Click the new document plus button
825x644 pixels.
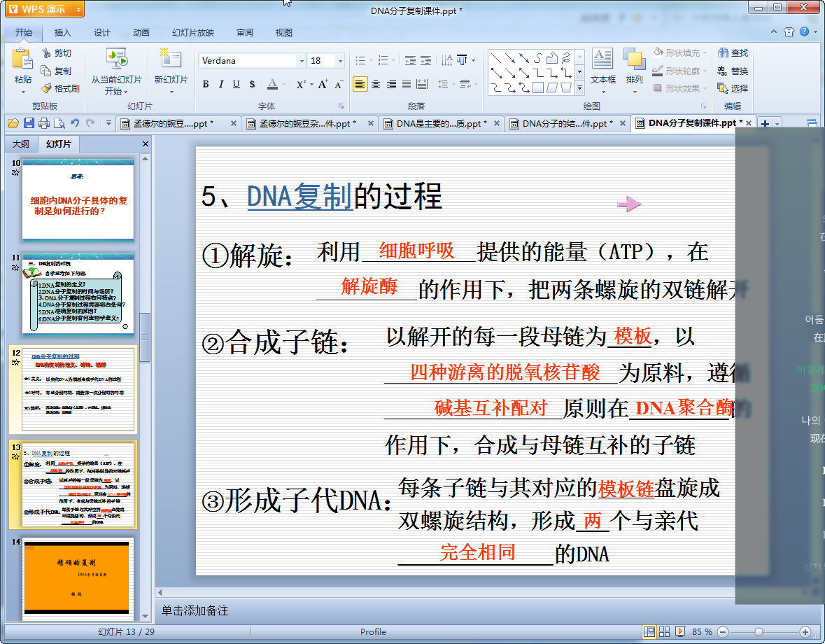(765, 124)
